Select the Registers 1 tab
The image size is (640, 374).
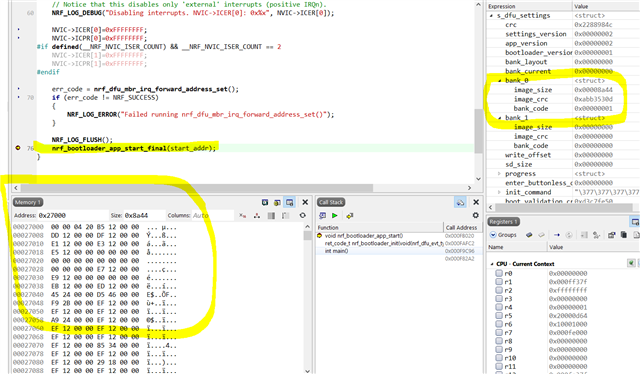coord(504,222)
